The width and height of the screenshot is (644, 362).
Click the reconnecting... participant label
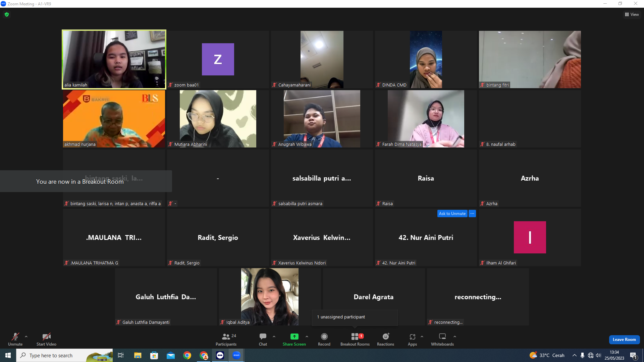point(448,322)
